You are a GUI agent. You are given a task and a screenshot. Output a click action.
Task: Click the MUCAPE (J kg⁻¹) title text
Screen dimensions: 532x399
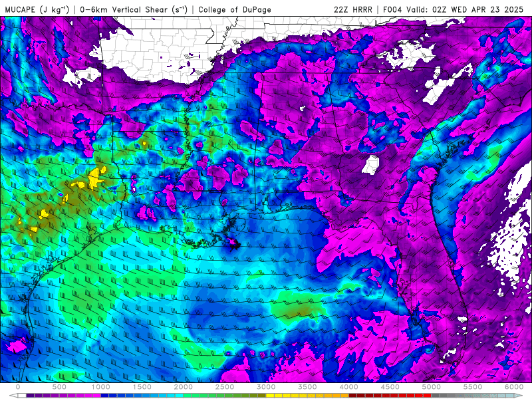click(x=37, y=9)
